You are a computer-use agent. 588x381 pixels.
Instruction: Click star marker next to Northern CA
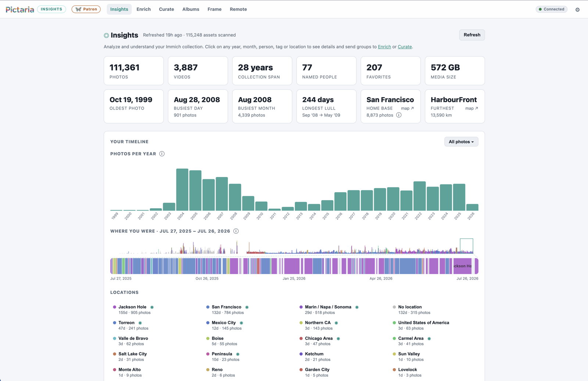[x=336, y=323]
